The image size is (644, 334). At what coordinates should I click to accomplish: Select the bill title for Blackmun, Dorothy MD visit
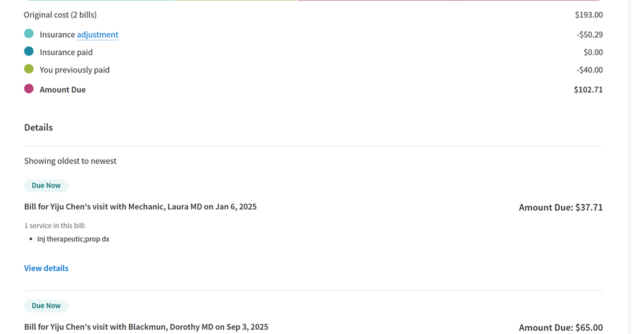(x=146, y=326)
